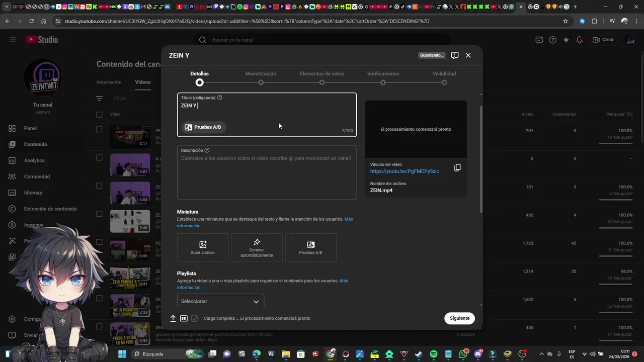Open the notifications bell

580,40
